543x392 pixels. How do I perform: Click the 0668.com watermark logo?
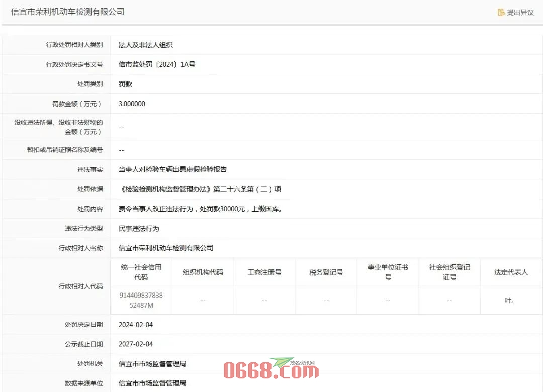271,370
